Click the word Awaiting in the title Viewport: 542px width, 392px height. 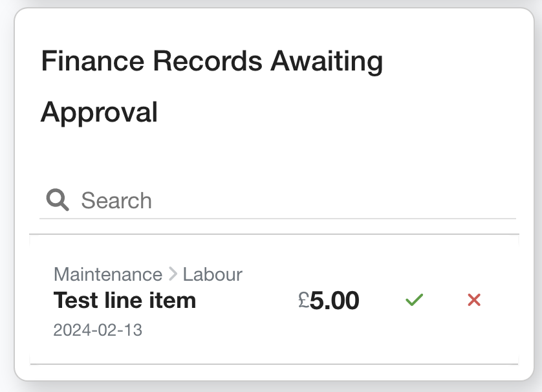(x=327, y=62)
